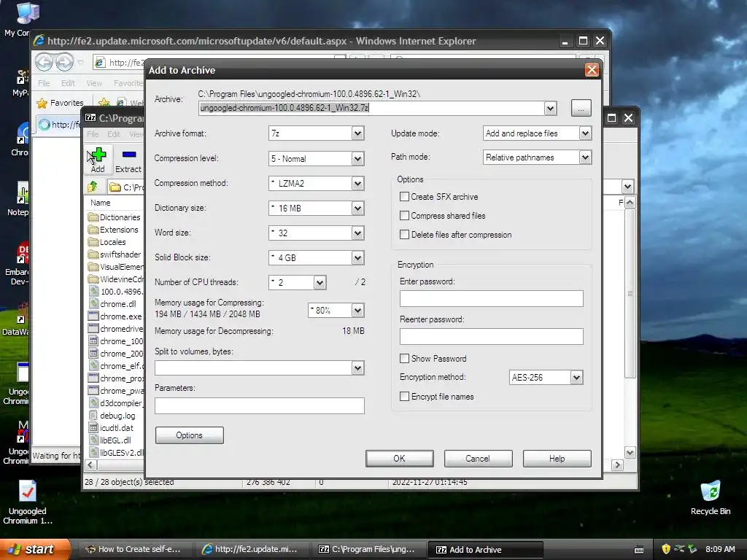Enable Encrypt file names checkbox
Screen dimensions: 747x560
coord(404,397)
